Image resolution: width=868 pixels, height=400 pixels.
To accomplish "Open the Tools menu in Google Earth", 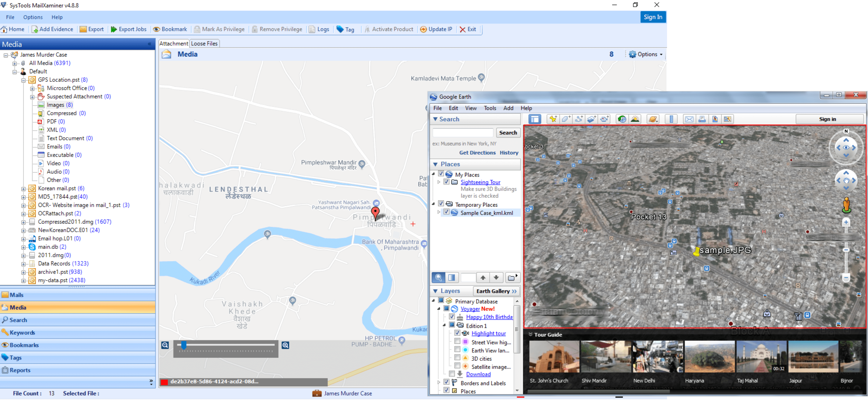I will [490, 108].
